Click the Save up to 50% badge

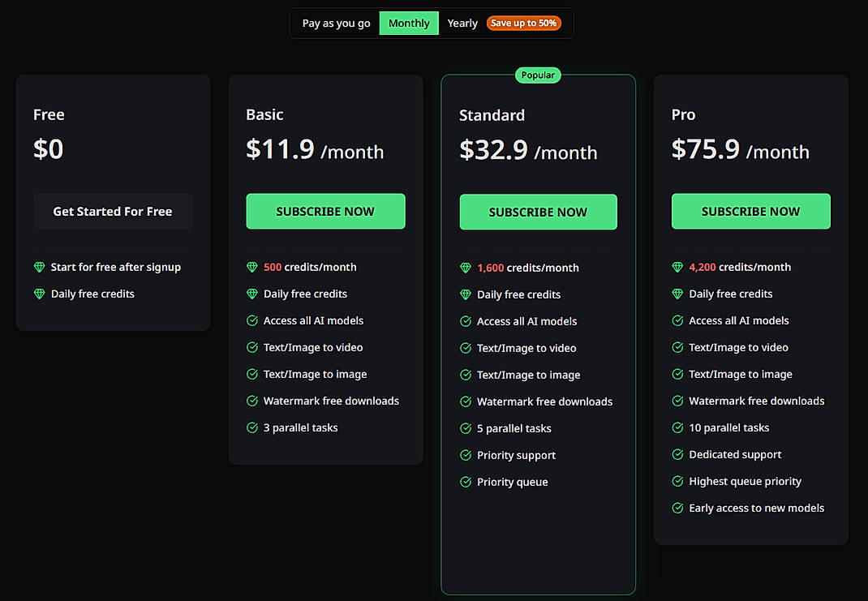pyautogui.click(x=524, y=24)
